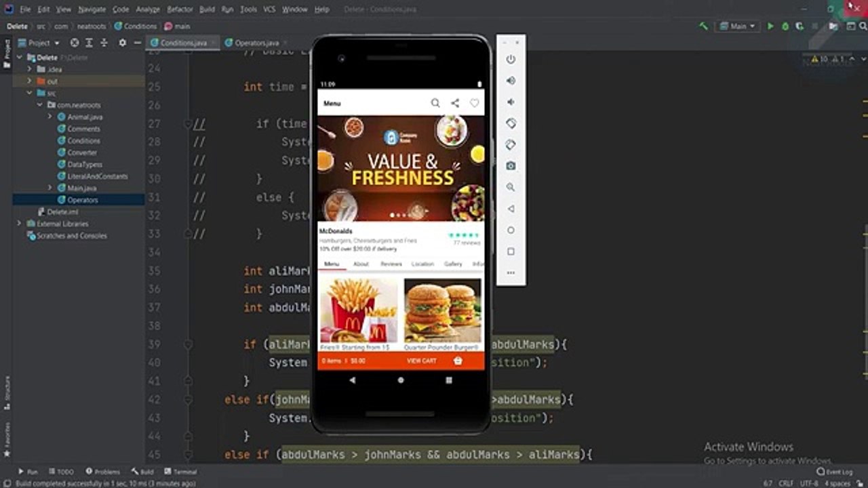Click emulator home circle in side toolbar
The width and height of the screenshot is (868, 488).
pos(511,230)
